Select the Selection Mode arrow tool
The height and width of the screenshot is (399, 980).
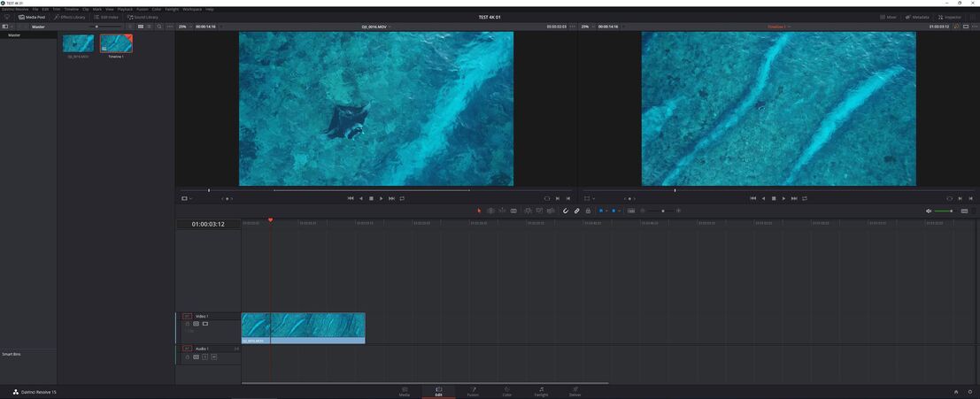pyautogui.click(x=479, y=211)
